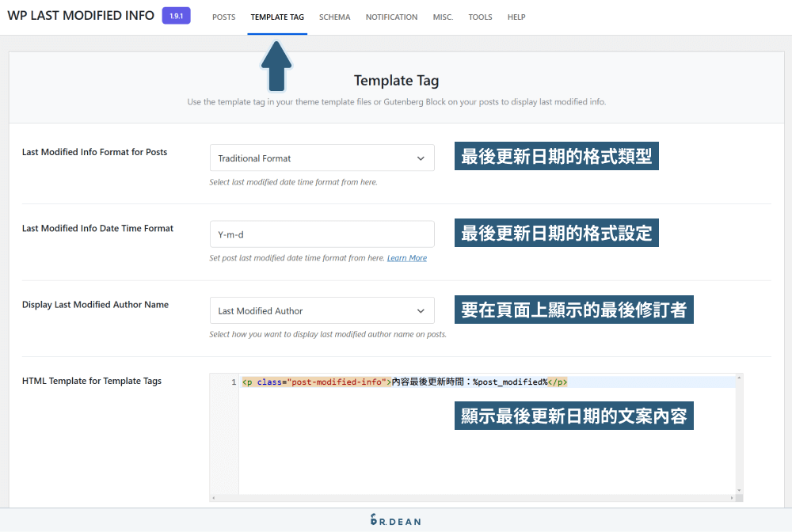Open the Display Last Modified Author Name dropdown
The image size is (792, 532).
click(321, 310)
